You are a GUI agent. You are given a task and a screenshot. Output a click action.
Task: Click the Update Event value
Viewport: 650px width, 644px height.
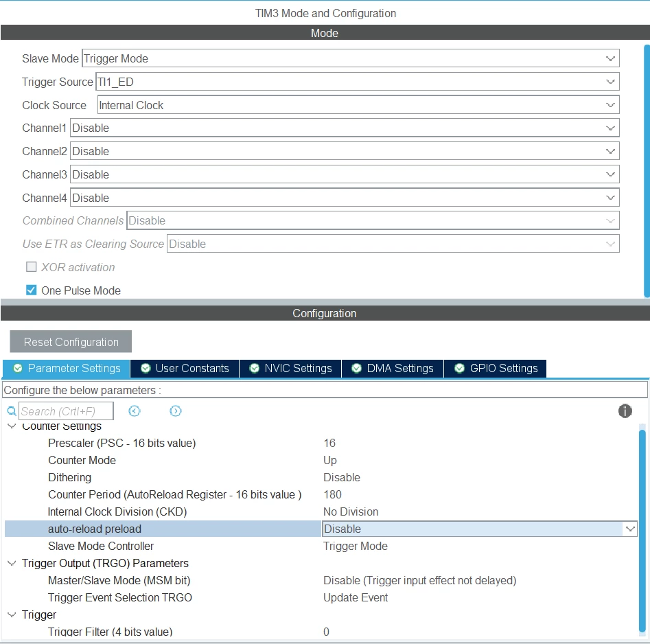point(356,597)
